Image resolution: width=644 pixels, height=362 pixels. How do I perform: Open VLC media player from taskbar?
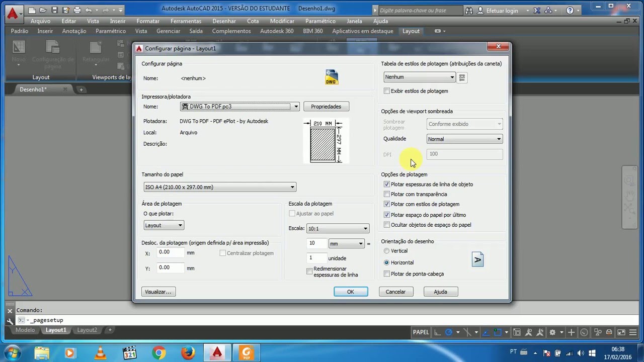click(x=100, y=352)
